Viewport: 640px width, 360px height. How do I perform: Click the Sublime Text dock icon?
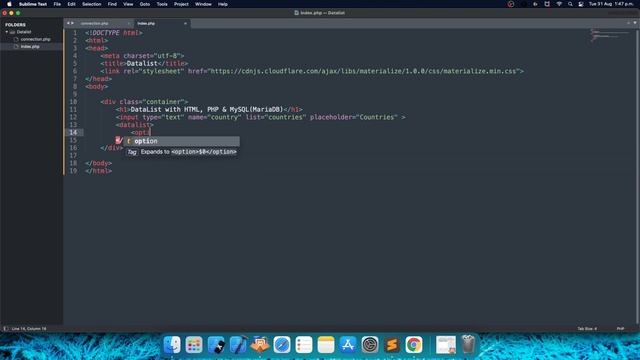click(x=392, y=345)
